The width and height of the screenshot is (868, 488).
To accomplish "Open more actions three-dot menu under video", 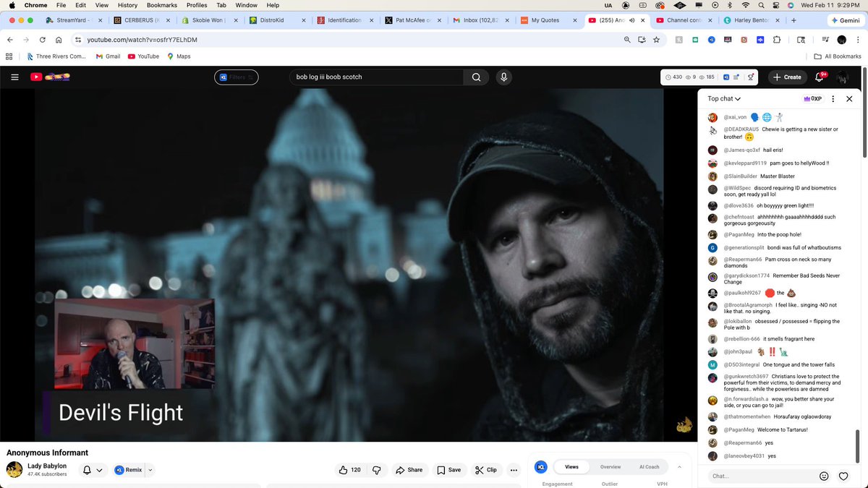I will point(514,470).
